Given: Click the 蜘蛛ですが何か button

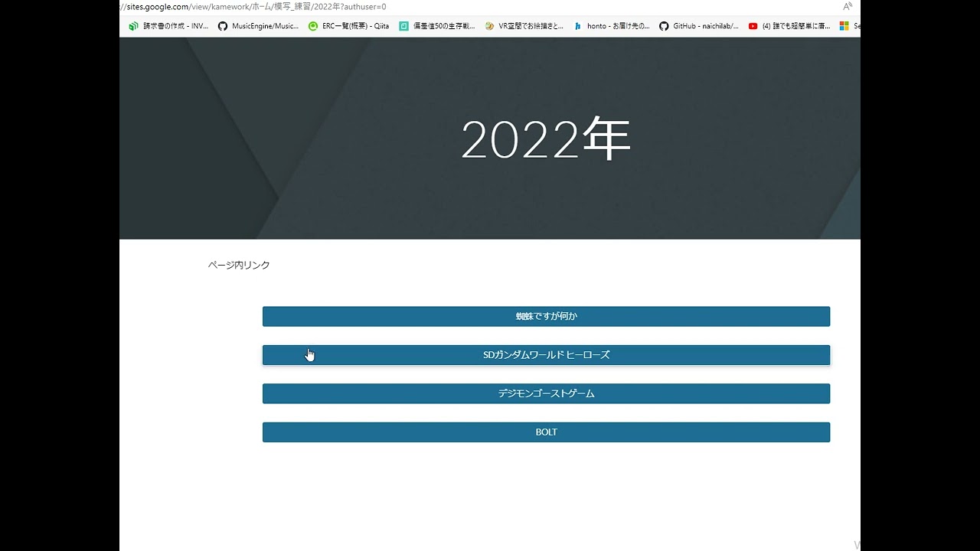Looking at the screenshot, I should coord(546,317).
